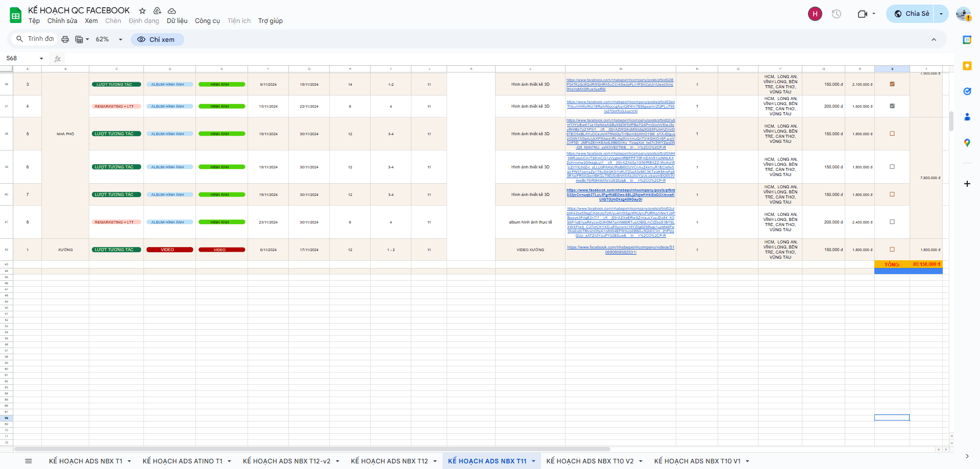Tick the checkbox for VIDEO XƯỞNG row

point(892,250)
